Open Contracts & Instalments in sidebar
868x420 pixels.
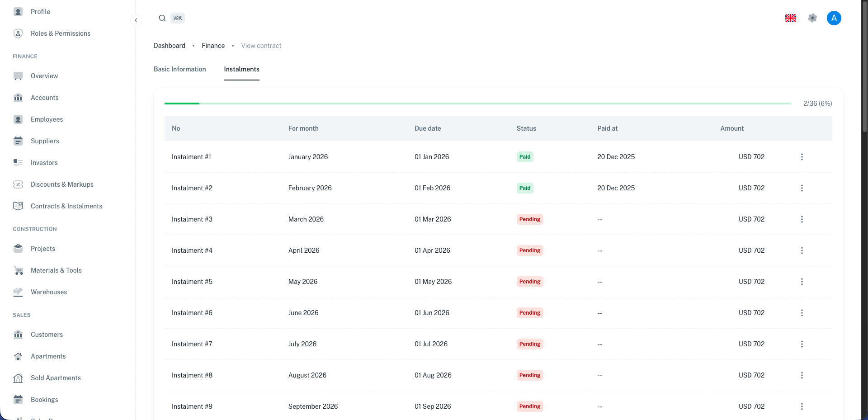coord(66,206)
